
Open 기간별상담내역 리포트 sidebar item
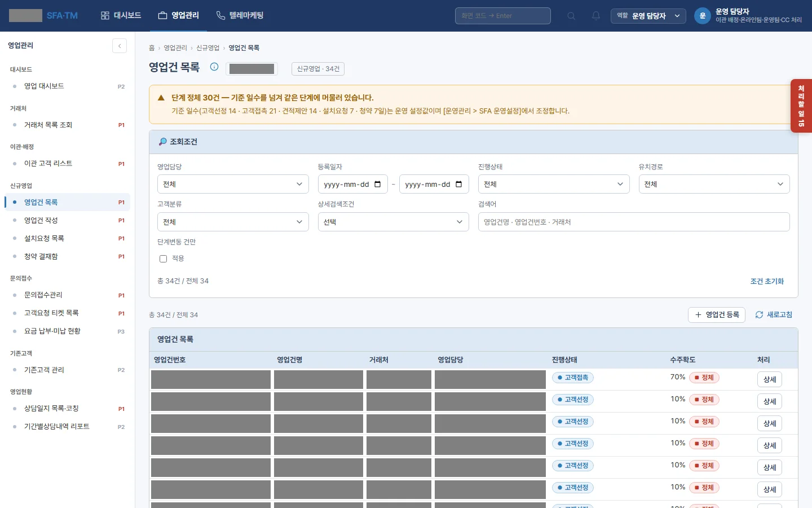[x=67, y=427]
